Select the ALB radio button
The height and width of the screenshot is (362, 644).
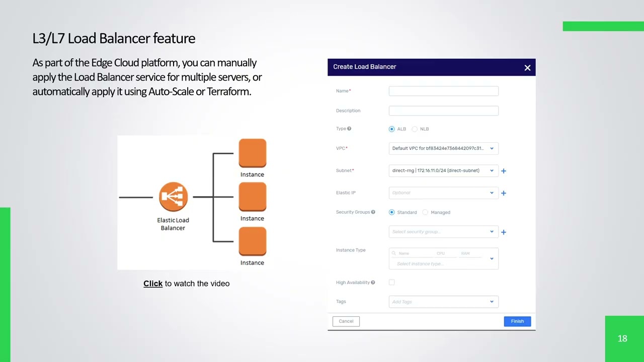point(392,129)
